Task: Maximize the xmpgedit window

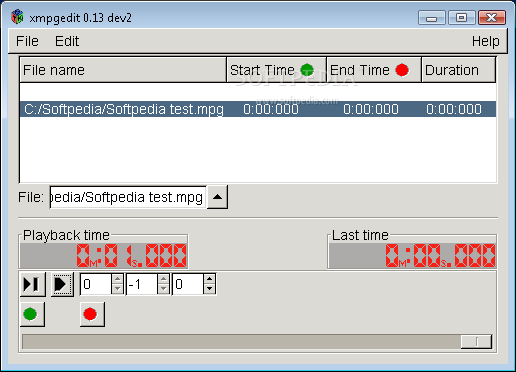Action: point(462,17)
